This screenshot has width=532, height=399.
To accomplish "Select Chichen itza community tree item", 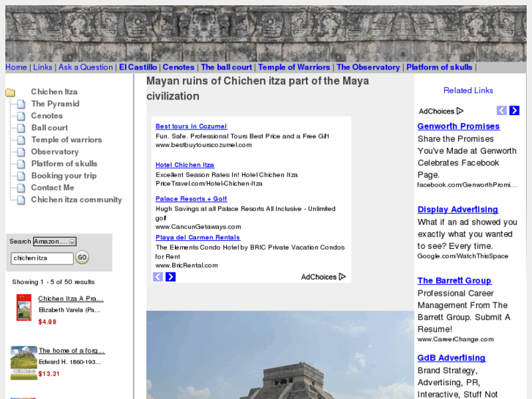I will click(76, 200).
